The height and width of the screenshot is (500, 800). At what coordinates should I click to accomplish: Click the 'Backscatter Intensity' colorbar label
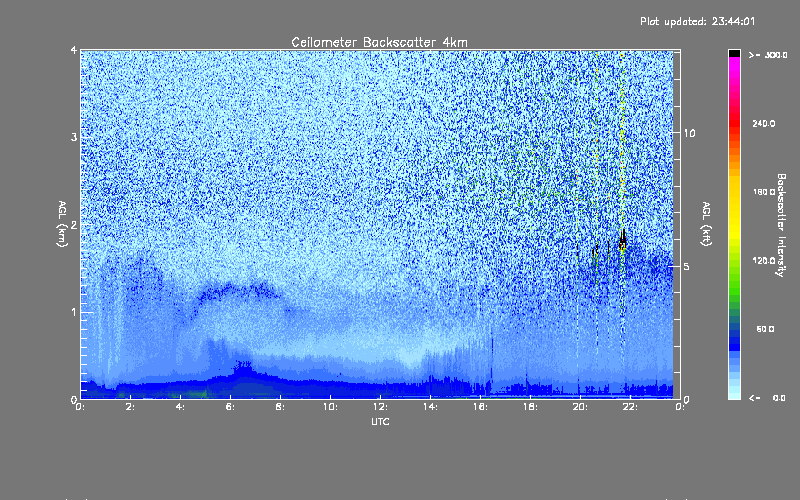pos(781,225)
